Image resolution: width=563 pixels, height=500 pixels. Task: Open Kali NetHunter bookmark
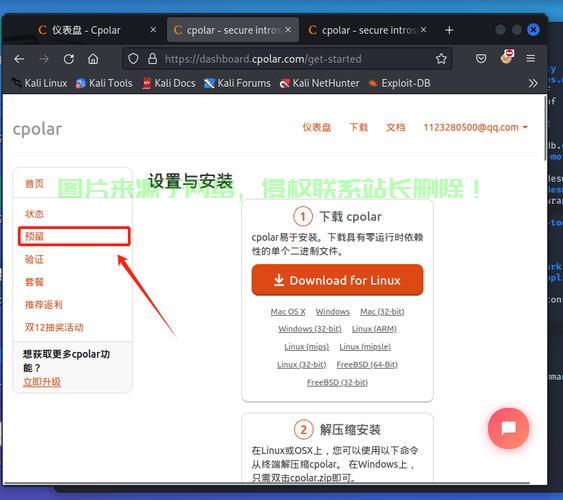(x=319, y=83)
